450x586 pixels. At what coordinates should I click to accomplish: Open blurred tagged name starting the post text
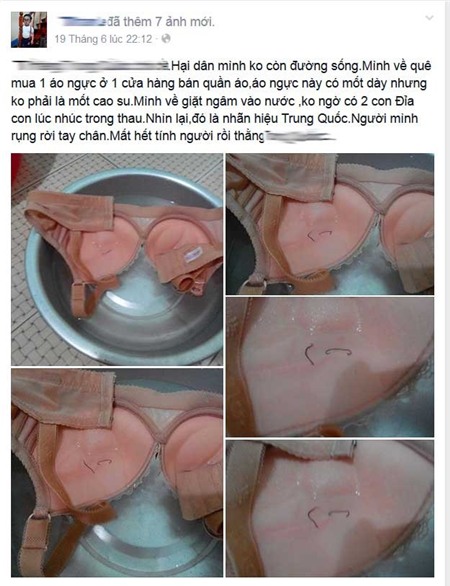[91, 66]
